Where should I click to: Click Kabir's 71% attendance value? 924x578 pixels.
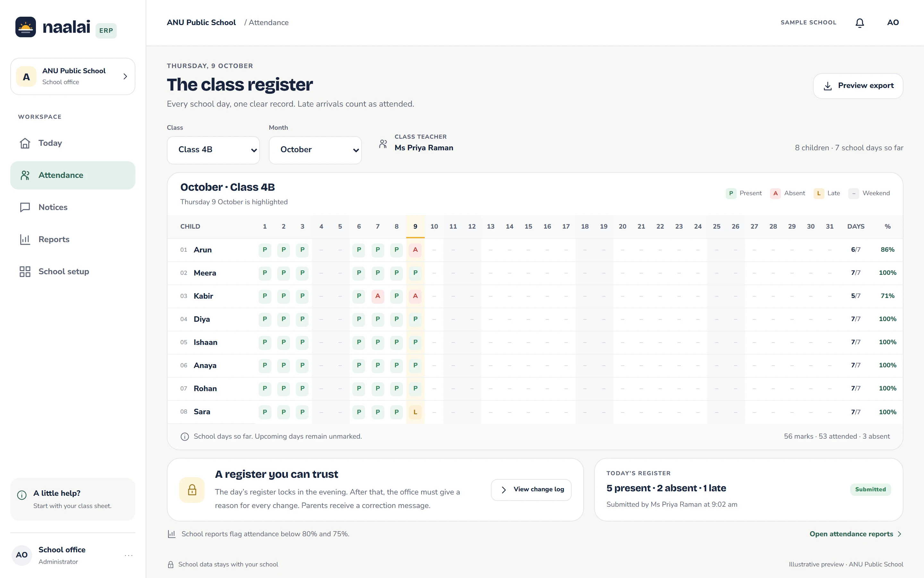point(887,296)
